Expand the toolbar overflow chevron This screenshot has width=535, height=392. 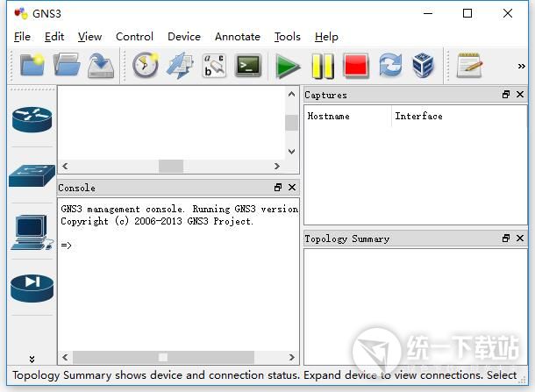pyautogui.click(x=521, y=66)
